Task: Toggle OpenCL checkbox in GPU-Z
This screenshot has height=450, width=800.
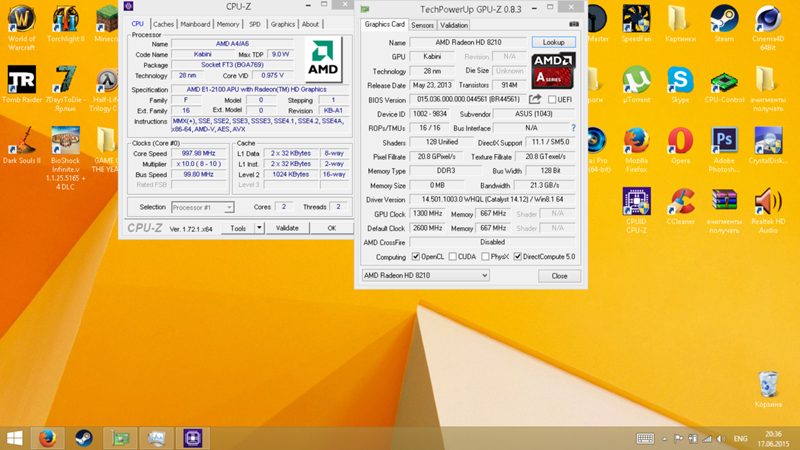Action: [416, 257]
